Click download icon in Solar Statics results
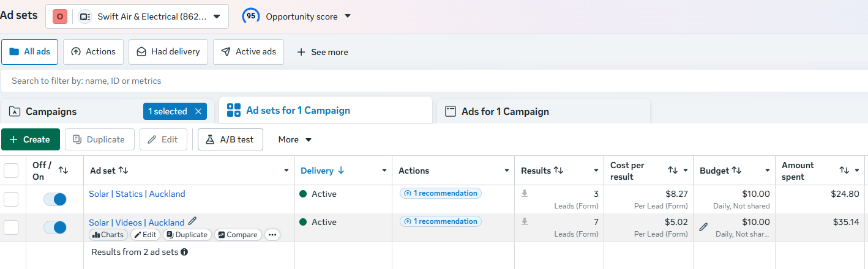Screen dimensions: 868x269 pos(525,193)
